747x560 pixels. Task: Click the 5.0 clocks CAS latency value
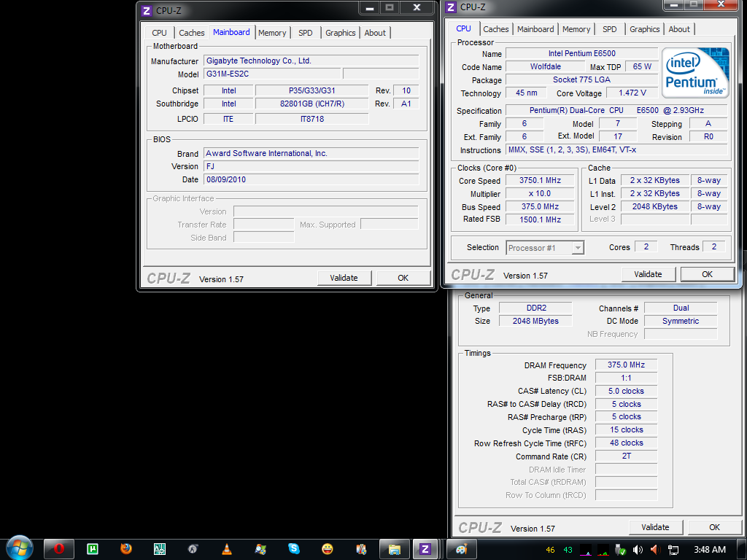pyautogui.click(x=626, y=391)
